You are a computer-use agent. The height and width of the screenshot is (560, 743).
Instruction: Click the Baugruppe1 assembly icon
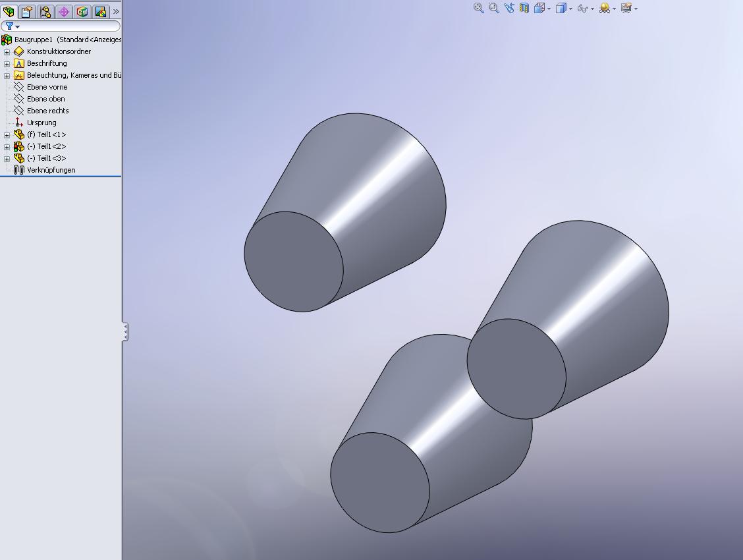pyautogui.click(x=7, y=40)
